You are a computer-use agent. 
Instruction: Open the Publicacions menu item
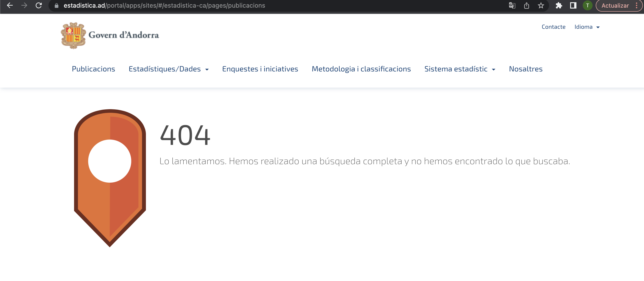pos(93,69)
